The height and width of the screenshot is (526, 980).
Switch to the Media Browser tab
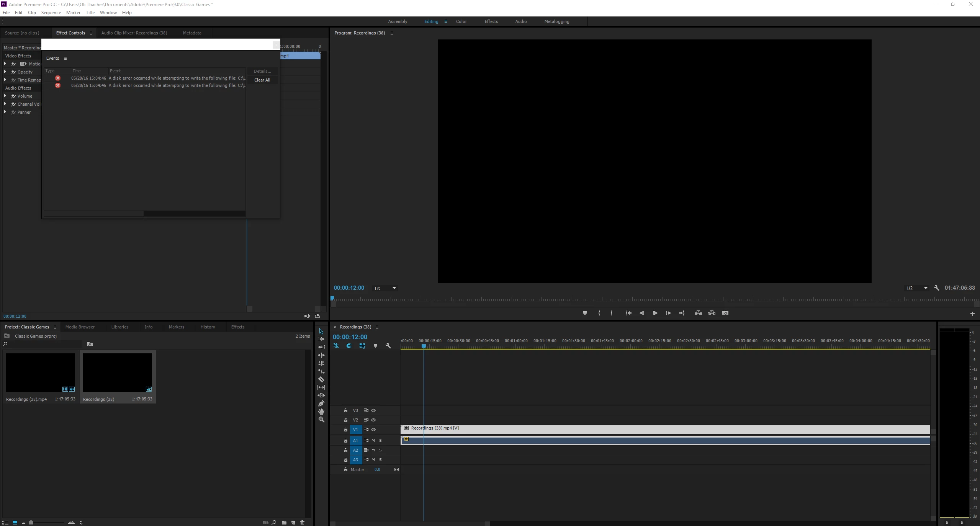80,327
